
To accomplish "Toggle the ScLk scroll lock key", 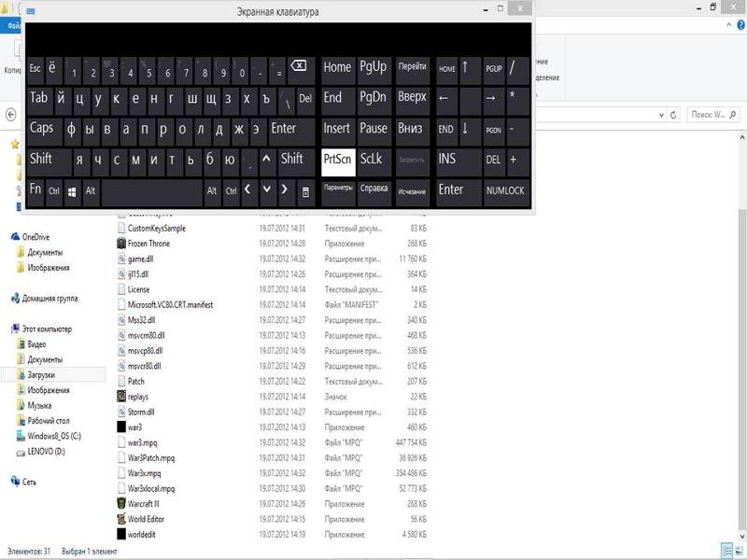I will (x=373, y=160).
